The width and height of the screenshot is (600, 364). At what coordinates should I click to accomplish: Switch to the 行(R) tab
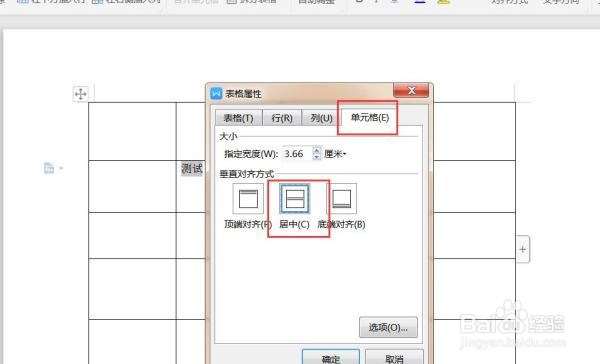282,118
